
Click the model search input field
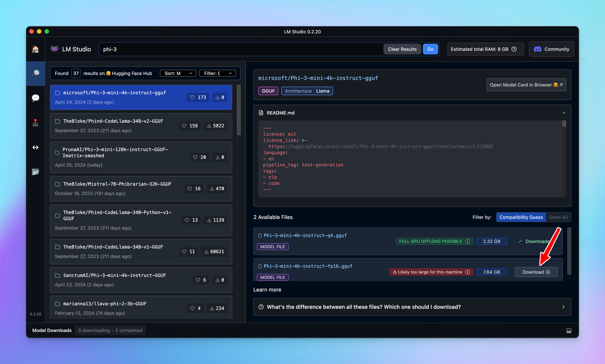click(x=241, y=49)
